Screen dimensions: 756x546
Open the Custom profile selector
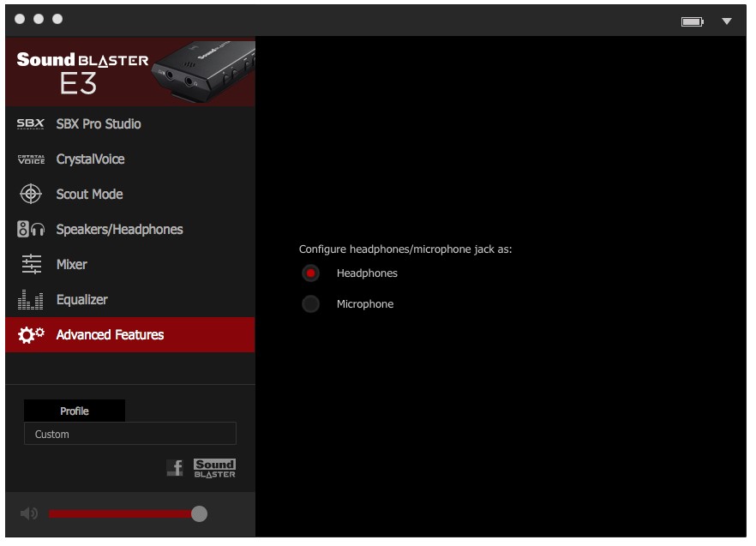click(129, 435)
